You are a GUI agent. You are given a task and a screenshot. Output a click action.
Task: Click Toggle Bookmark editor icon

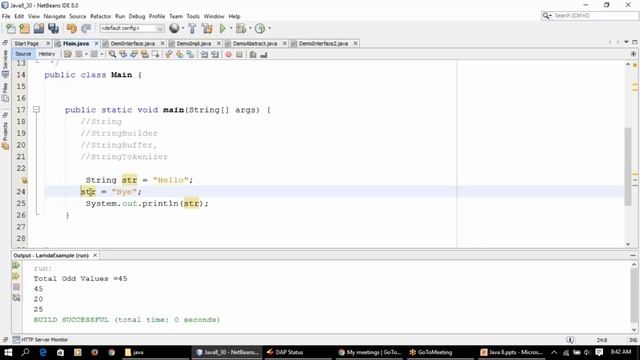191,54
